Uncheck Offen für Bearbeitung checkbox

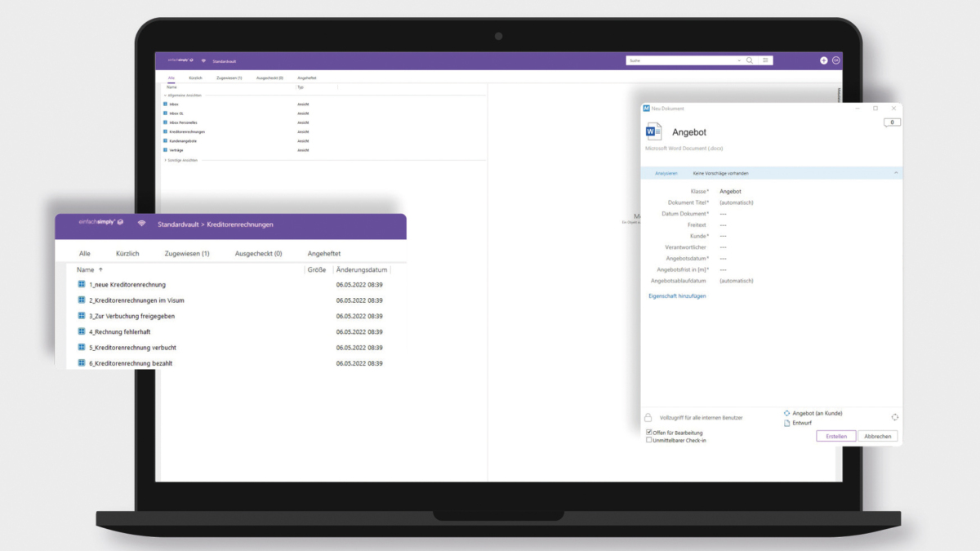click(649, 433)
